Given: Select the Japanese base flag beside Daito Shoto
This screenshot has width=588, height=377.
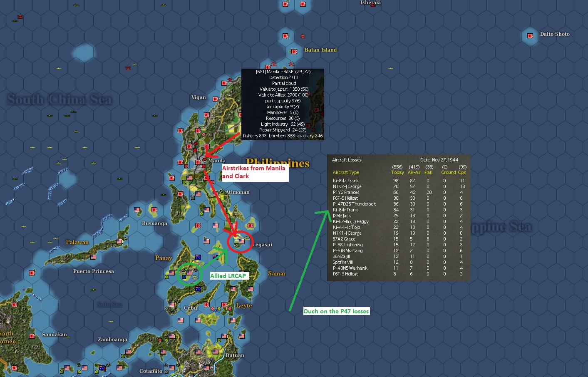Looking at the screenshot, I should pyautogui.click(x=530, y=36).
